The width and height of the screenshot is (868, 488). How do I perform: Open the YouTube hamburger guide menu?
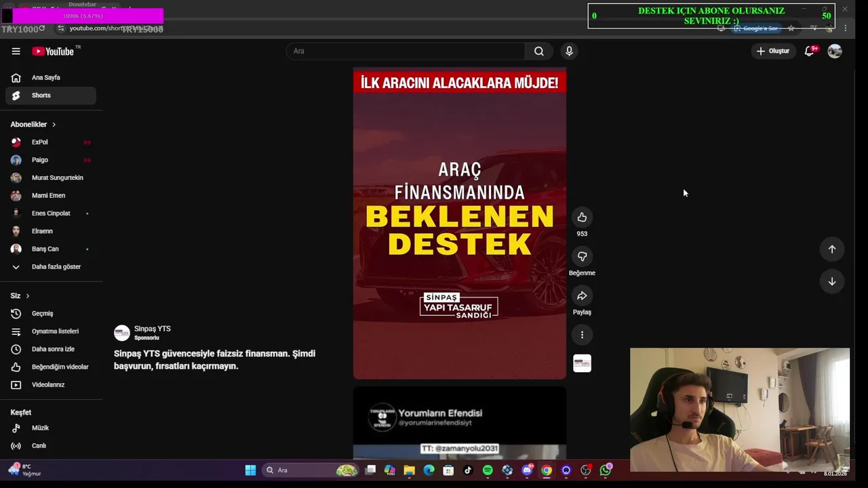[x=16, y=51]
